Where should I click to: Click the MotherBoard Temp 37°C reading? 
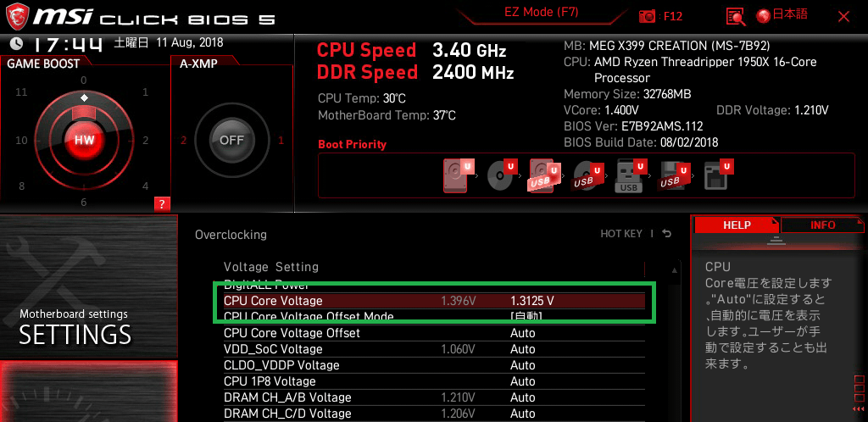[387, 115]
